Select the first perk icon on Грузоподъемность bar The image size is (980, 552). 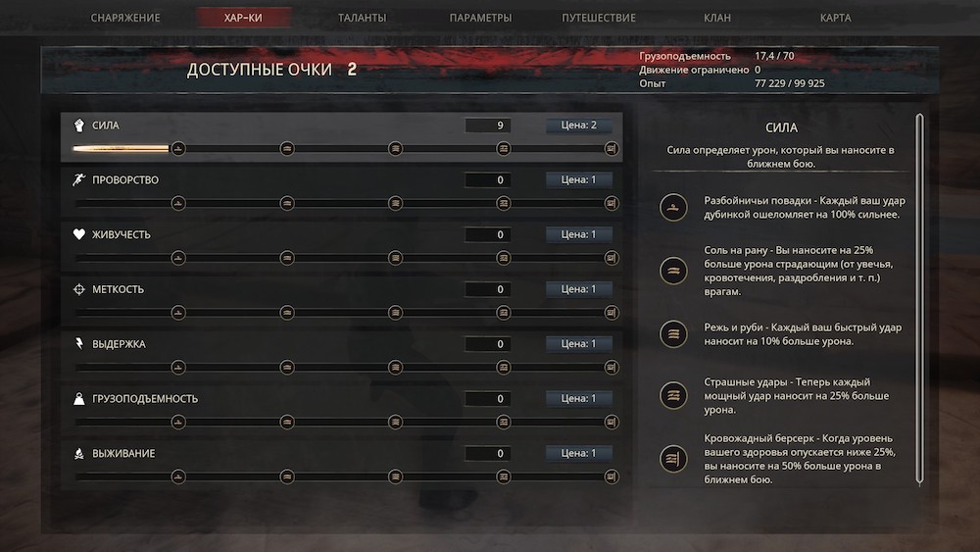pyautogui.click(x=178, y=422)
